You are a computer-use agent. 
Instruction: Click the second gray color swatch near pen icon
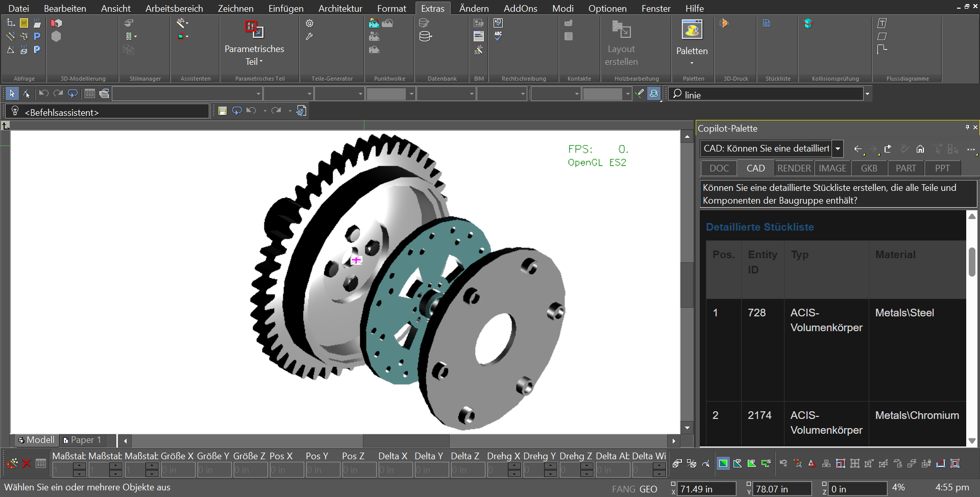tap(607, 94)
